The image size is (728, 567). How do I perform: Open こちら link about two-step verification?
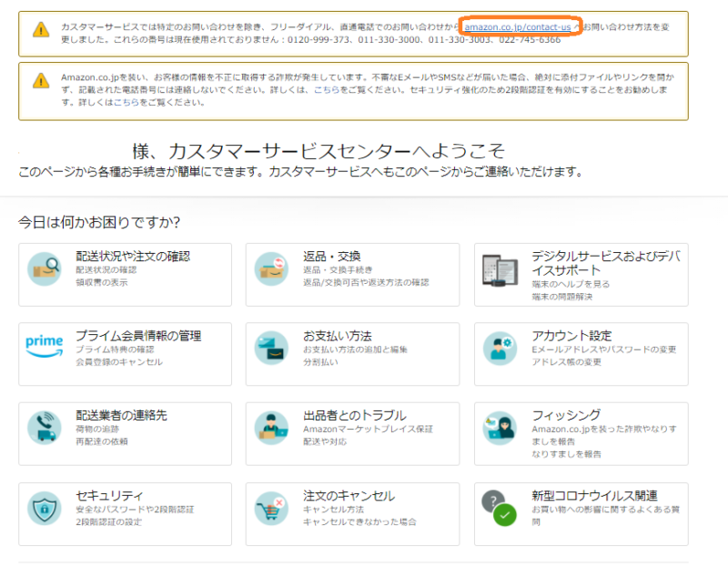coord(126,102)
